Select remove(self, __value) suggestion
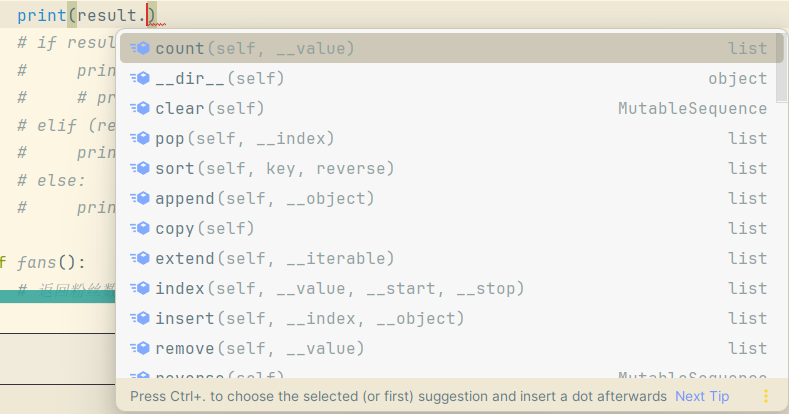Screen dimensions: 789x414 coord(451,348)
